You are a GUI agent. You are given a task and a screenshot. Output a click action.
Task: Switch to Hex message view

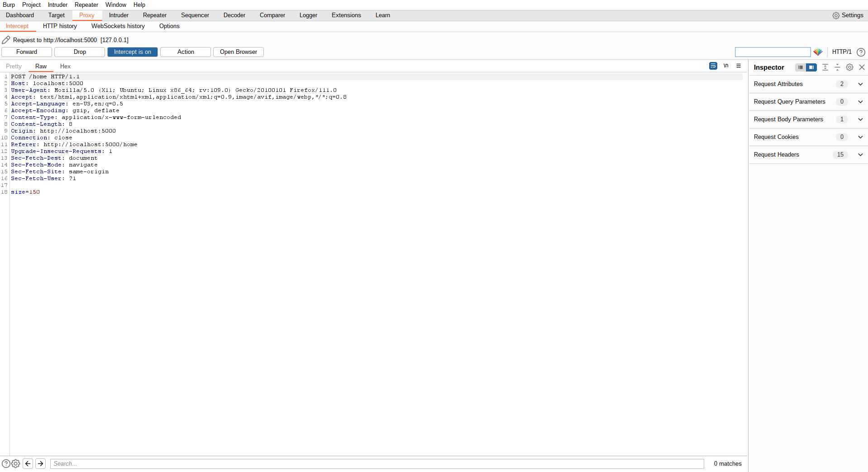click(x=65, y=67)
